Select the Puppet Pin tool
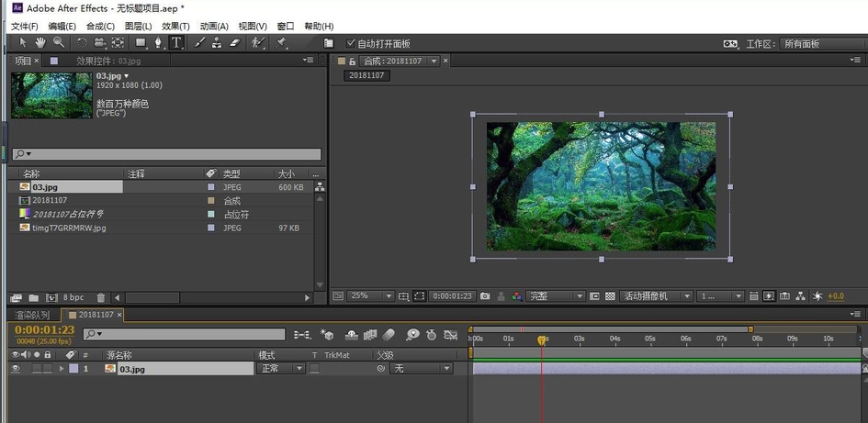Viewport: 868px width, 423px height. (x=282, y=42)
